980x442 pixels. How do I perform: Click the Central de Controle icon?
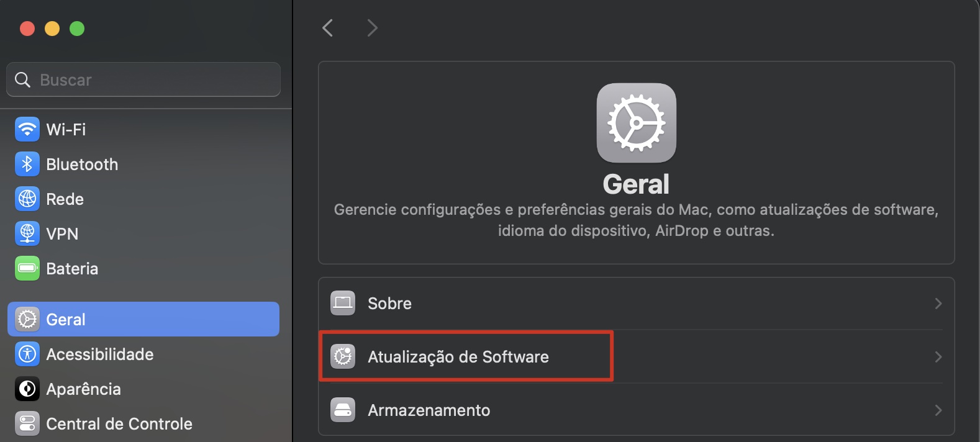coord(27,423)
